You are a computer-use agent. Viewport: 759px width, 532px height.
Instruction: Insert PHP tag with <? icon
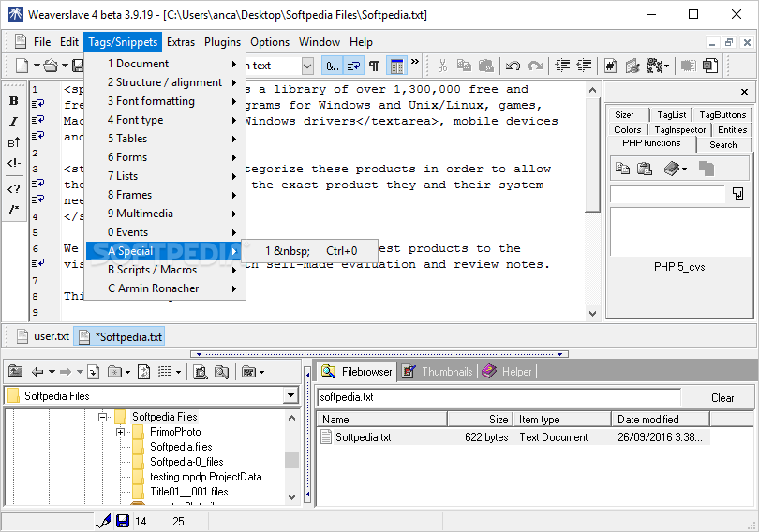point(13,188)
